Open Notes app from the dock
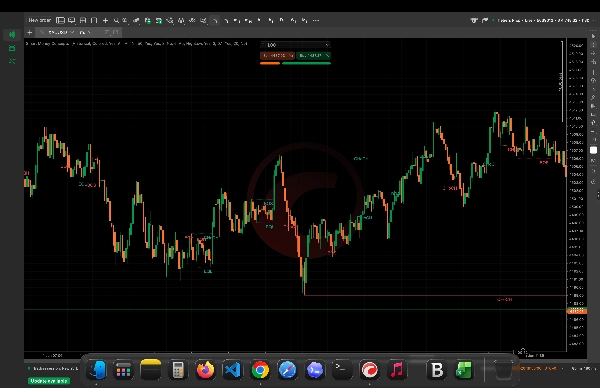 pyautogui.click(x=151, y=370)
